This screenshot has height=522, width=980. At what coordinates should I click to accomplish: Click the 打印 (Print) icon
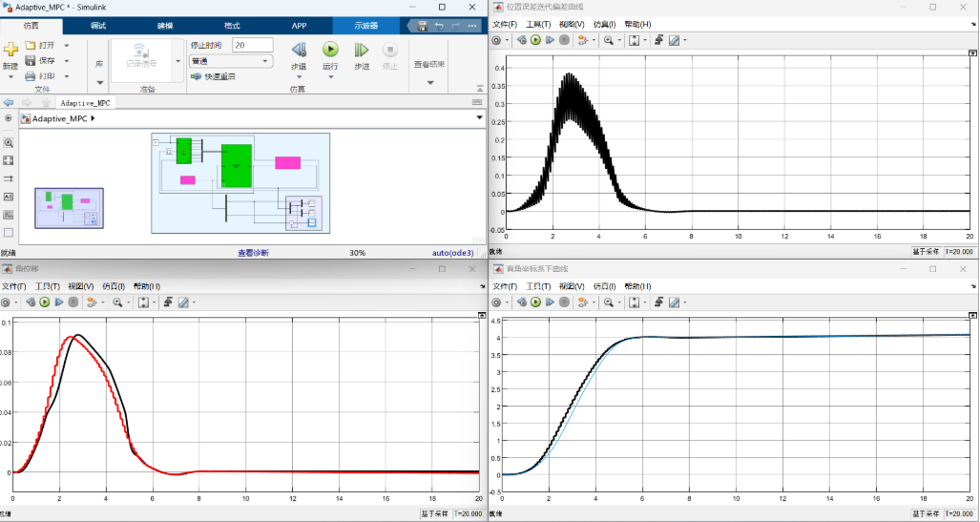click(x=30, y=75)
